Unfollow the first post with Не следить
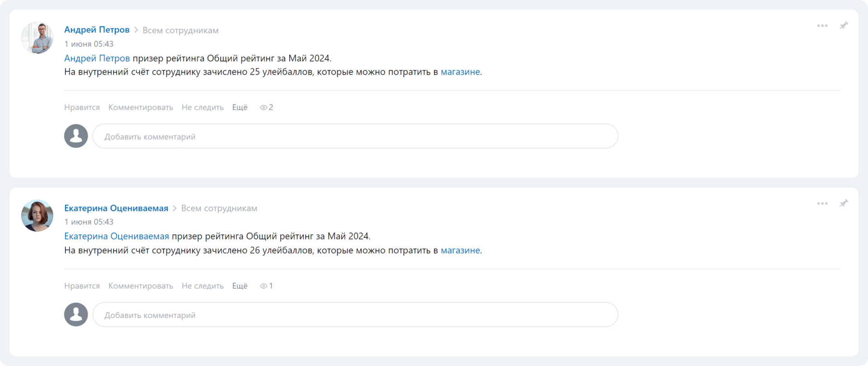This screenshot has height=366, width=868. [203, 108]
